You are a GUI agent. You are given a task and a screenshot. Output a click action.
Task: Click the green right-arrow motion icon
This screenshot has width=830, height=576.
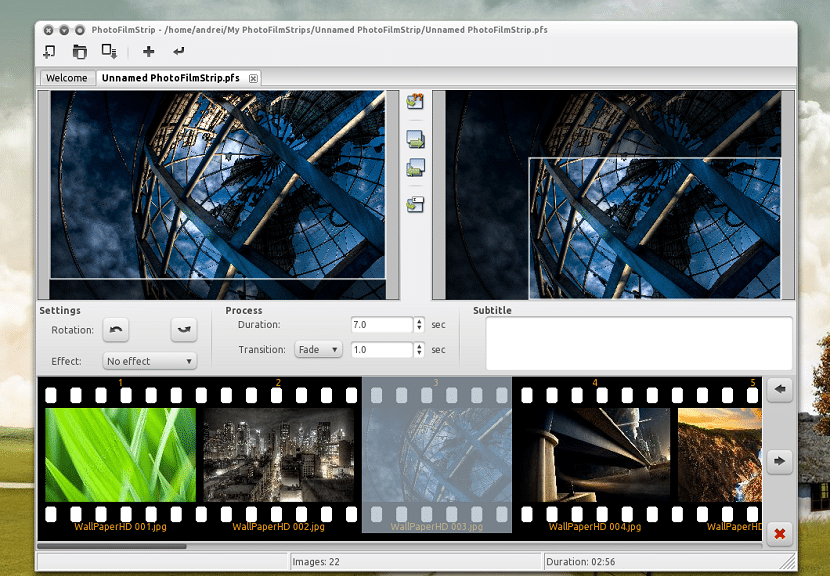pyautogui.click(x=416, y=138)
